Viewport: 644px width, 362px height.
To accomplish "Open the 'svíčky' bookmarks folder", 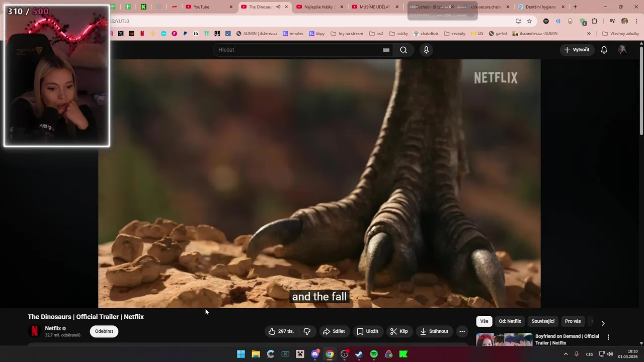I will tap(398, 34).
